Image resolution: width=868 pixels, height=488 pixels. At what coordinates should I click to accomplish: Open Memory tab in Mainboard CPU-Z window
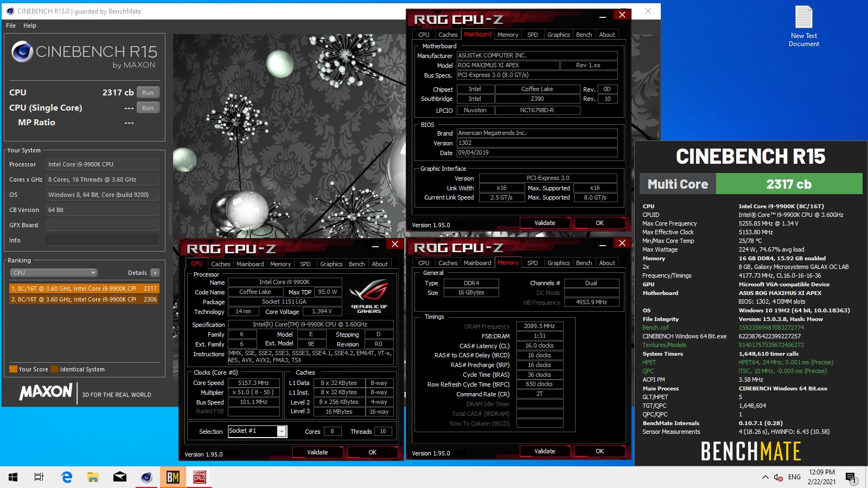coord(508,35)
